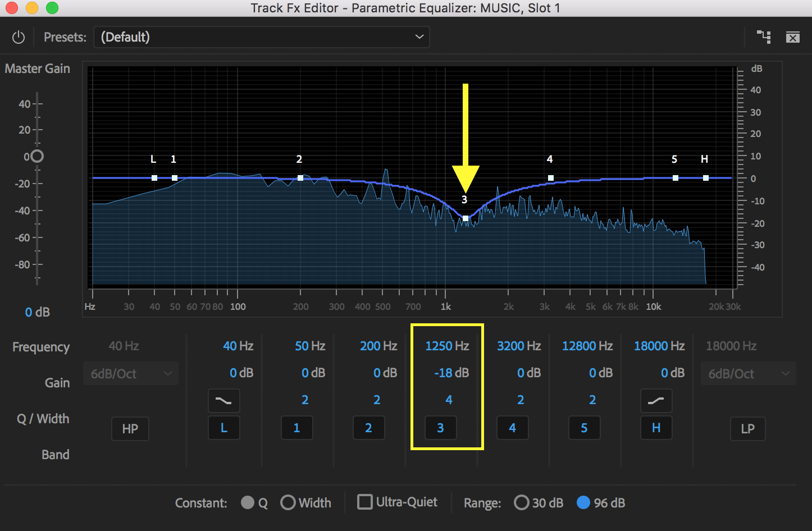Select the 96 dB range option
The image size is (812, 531).
coord(583,502)
